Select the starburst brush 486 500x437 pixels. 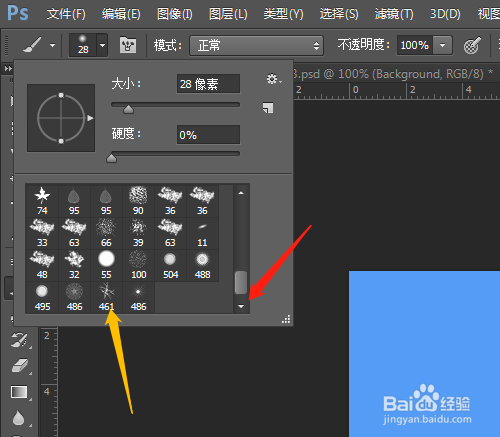point(138,297)
